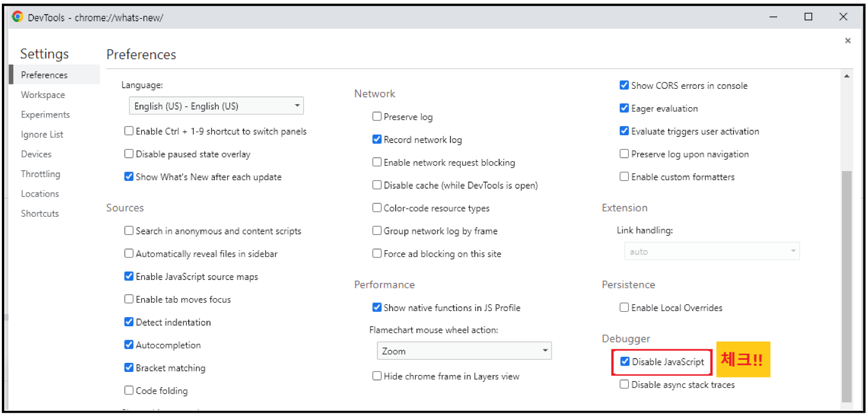
Task: Check Group network log by frame
Action: tap(377, 231)
